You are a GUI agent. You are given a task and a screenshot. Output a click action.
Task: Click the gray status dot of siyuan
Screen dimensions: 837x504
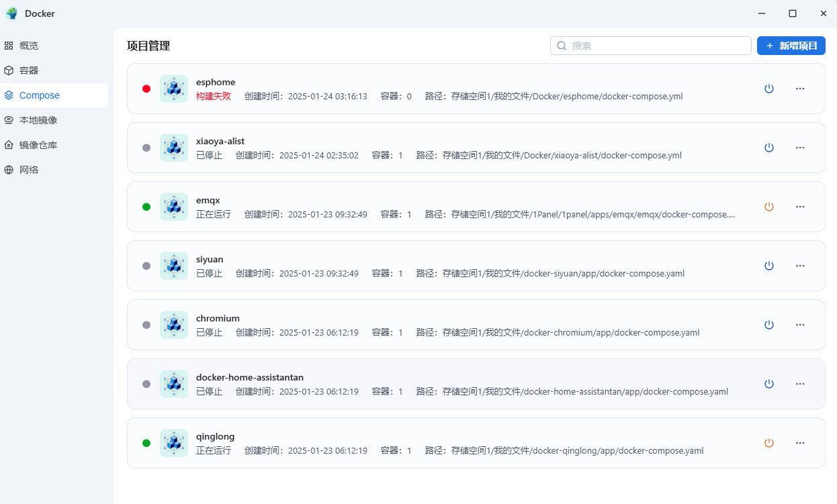[146, 266]
